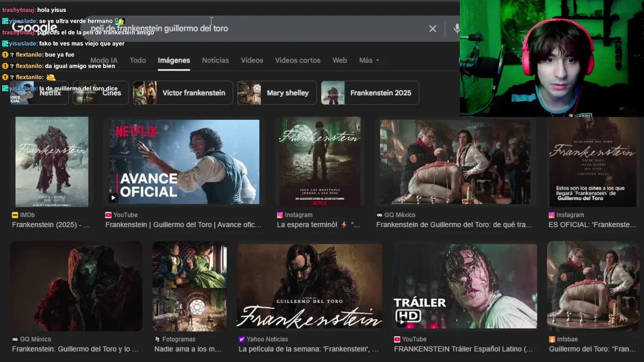Open the Infobae set photo thumbnail
Viewport: 644px width, 362px height.
(593, 286)
